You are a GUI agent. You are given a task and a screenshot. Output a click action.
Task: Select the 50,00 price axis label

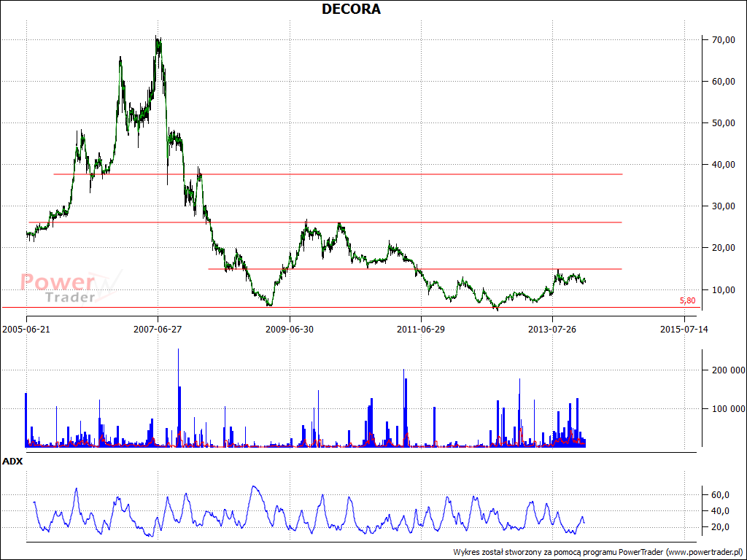click(723, 122)
